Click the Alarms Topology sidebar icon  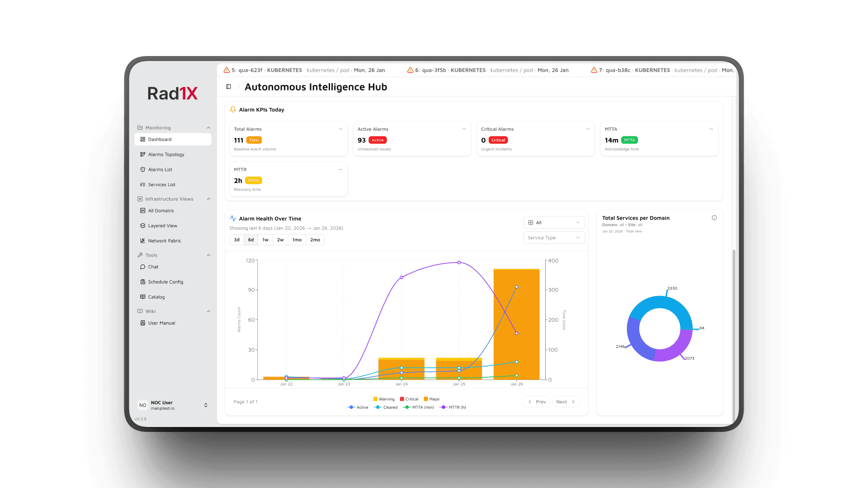pyautogui.click(x=143, y=155)
